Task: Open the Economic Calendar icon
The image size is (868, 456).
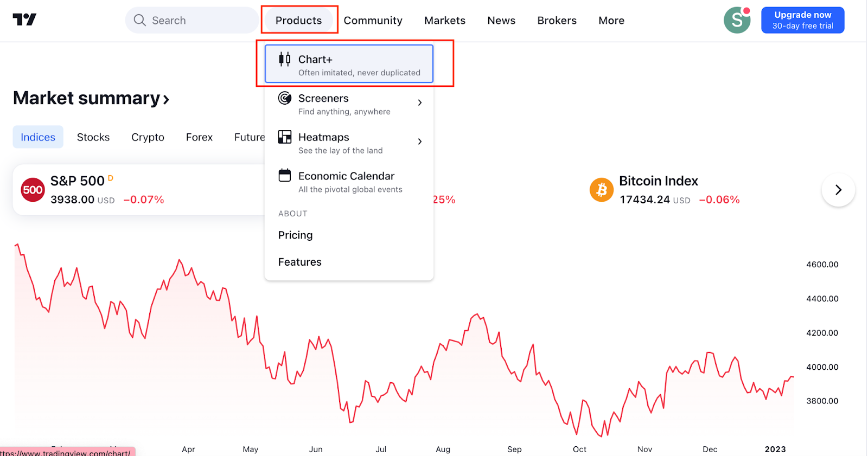Action: 284,175
